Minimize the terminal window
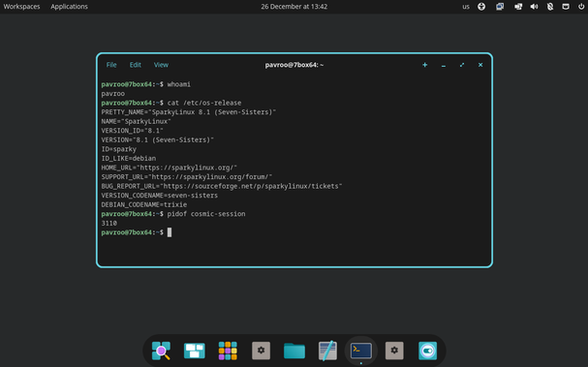588x367 pixels. click(x=444, y=65)
